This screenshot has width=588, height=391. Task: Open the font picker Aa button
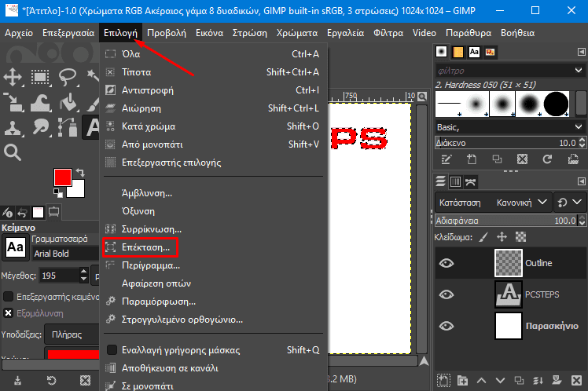click(16, 247)
